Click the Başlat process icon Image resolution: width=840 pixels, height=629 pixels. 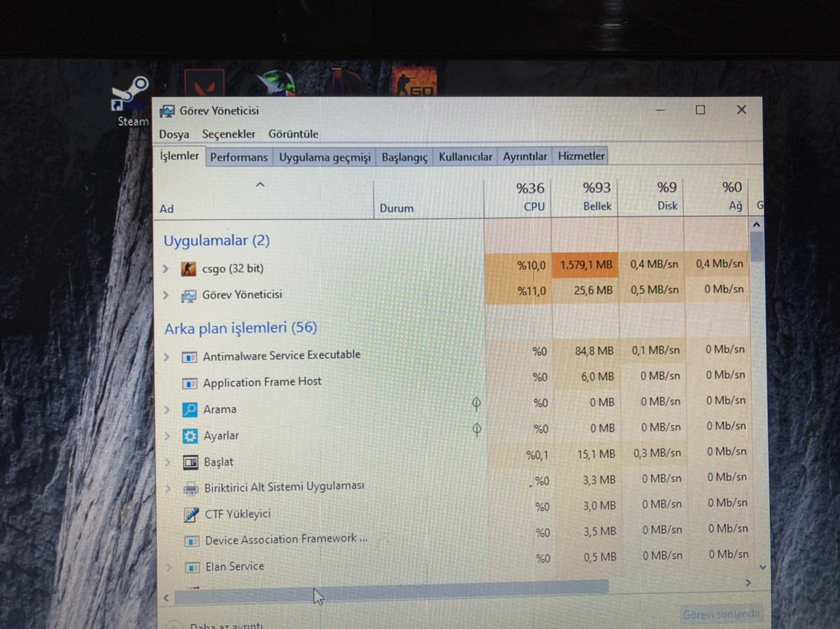point(190,462)
